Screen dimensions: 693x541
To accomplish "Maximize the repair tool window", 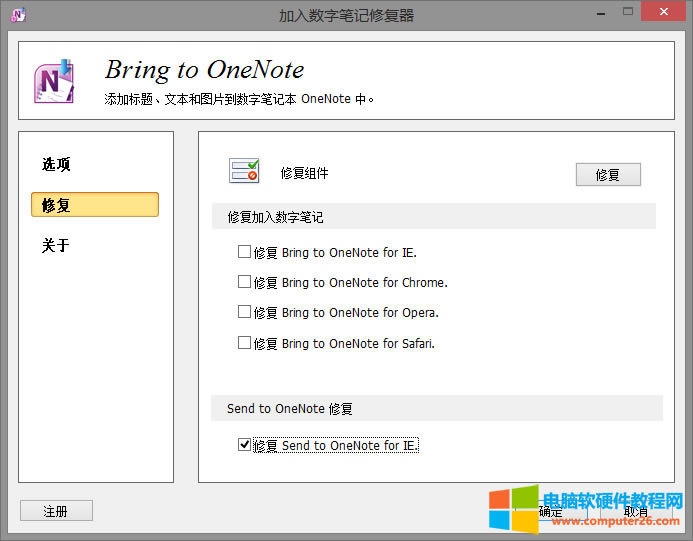I will pos(628,14).
